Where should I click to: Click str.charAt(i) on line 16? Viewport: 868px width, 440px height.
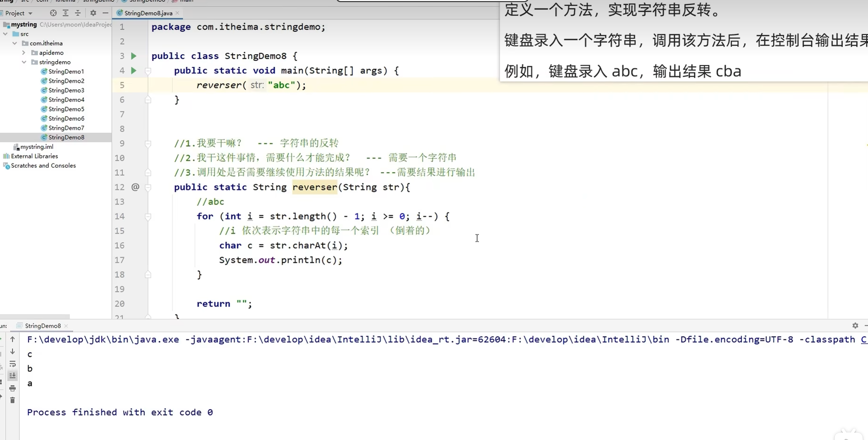[x=306, y=246]
